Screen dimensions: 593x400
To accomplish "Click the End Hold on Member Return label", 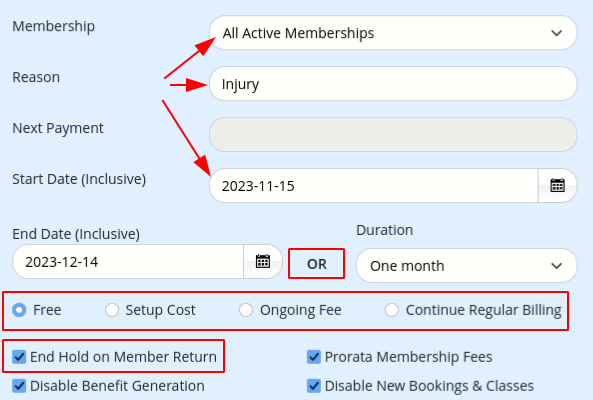I will pos(123,357).
